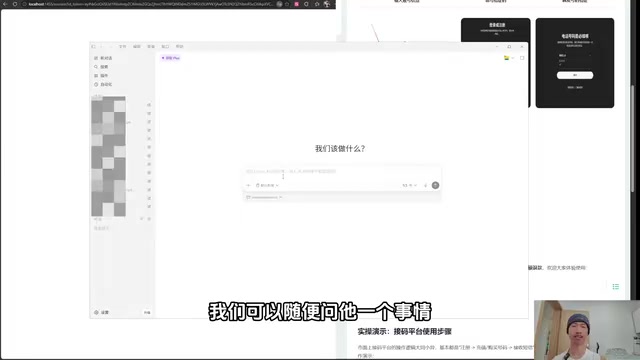The height and width of the screenshot is (360, 640).
Task: Open the project selector below prompt box
Action: click(x=264, y=198)
